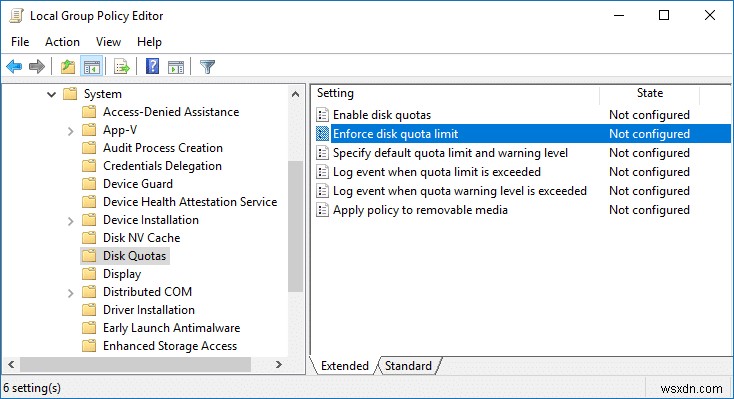Click the tree pane vertical scrollbar thumb
The width and height of the screenshot is (734, 399).
(295, 226)
